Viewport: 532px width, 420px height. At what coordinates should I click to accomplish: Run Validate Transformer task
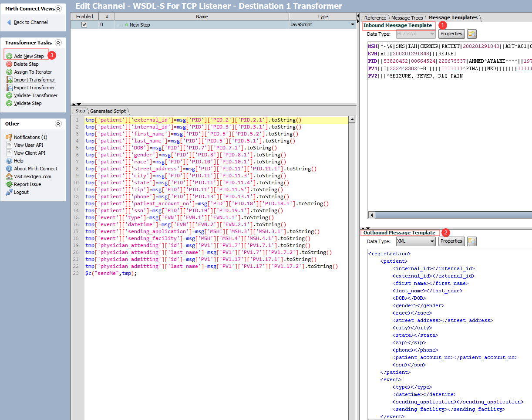(x=36, y=95)
